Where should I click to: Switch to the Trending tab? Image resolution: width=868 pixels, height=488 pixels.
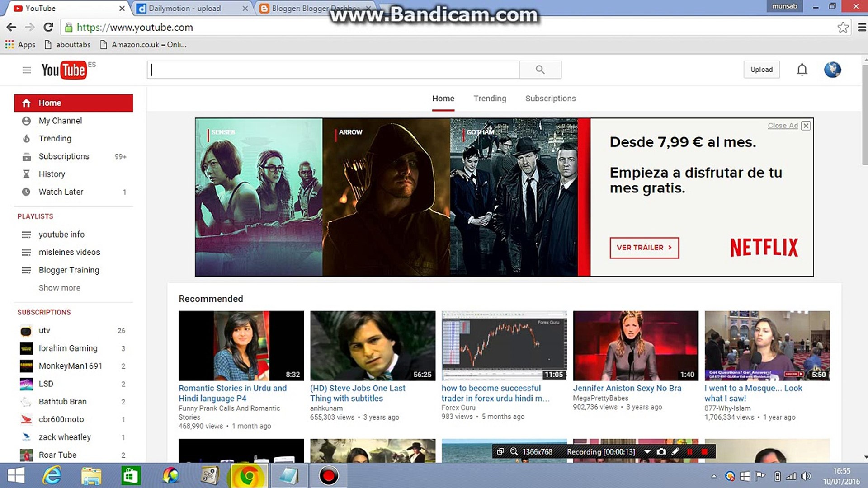(490, 99)
